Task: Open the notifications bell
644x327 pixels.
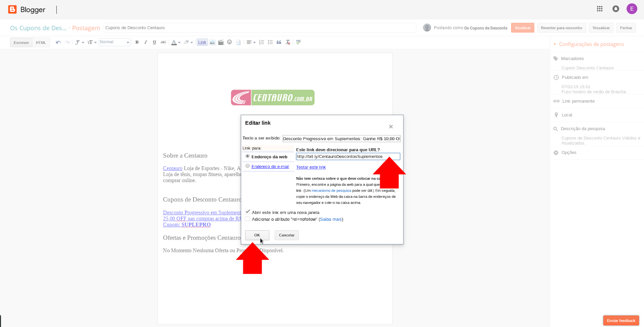Action: (616, 9)
